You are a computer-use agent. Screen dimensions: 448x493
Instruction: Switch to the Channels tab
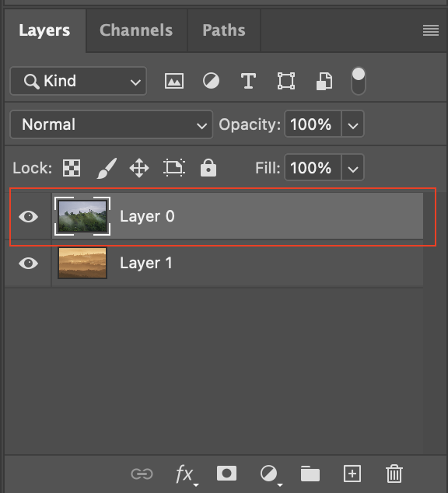[x=136, y=30]
